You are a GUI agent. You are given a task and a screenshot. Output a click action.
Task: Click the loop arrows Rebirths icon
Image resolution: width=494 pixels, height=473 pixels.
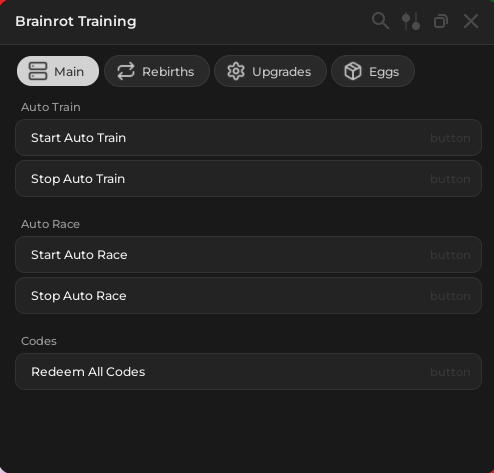click(126, 71)
